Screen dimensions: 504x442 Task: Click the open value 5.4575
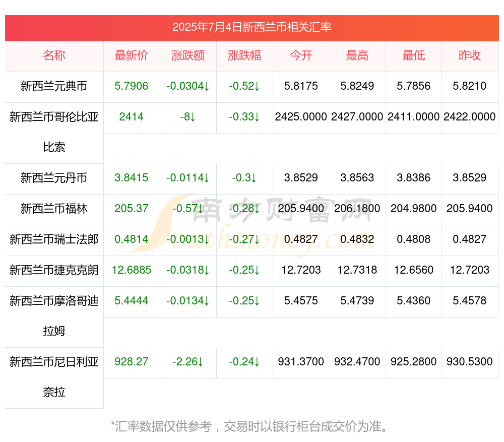tap(301, 300)
